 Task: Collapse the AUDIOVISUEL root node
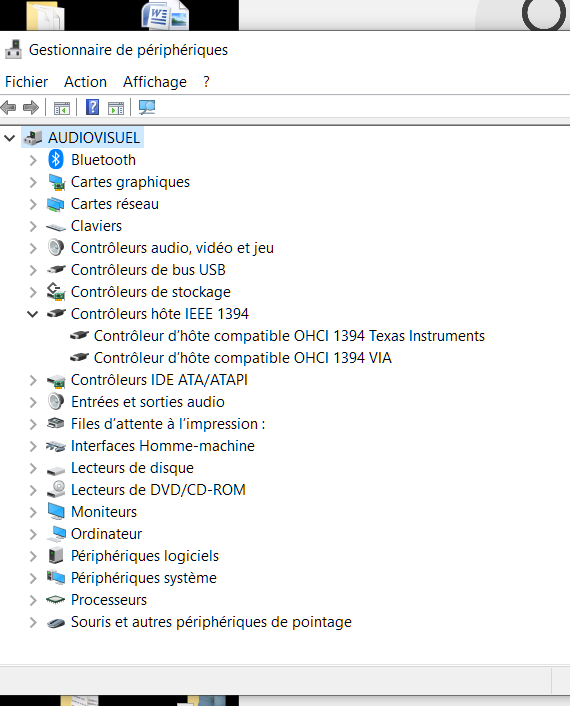(9, 138)
